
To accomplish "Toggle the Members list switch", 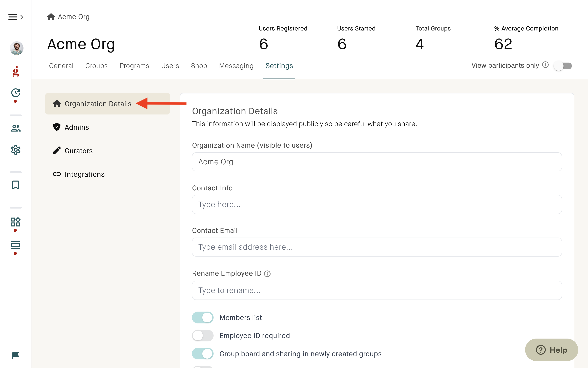I will tap(203, 318).
